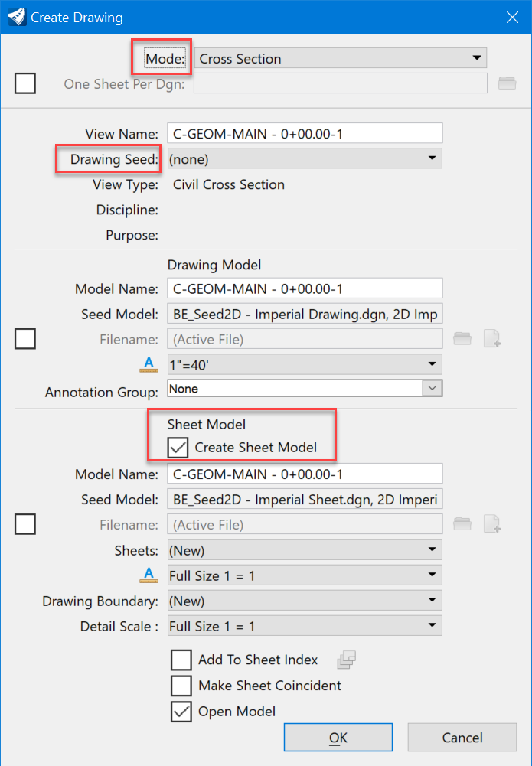Image resolution: width=532 pixels, height=766 pixels.
Task: Click the 'Civil Cross Section' view type text
Action: coord(229,184)
